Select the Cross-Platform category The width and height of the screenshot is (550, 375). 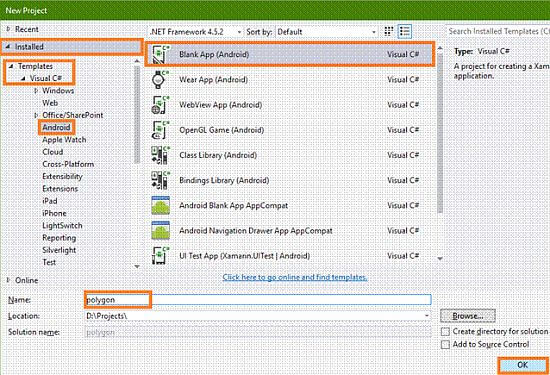[68, 164]
